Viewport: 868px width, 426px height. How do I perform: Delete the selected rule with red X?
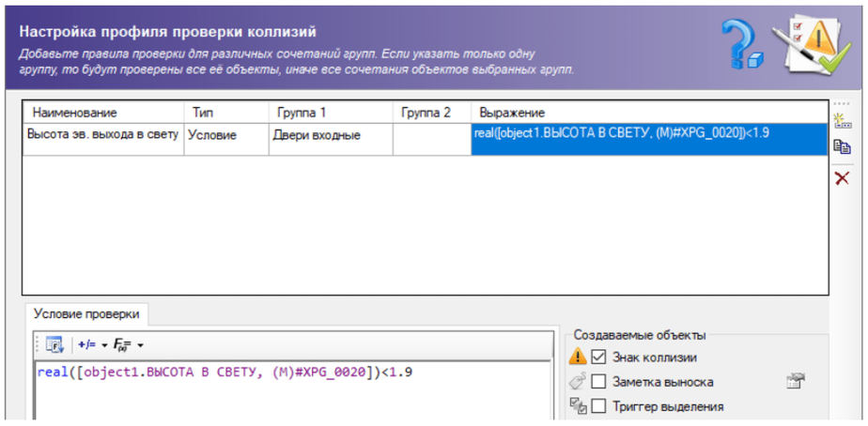842,178
